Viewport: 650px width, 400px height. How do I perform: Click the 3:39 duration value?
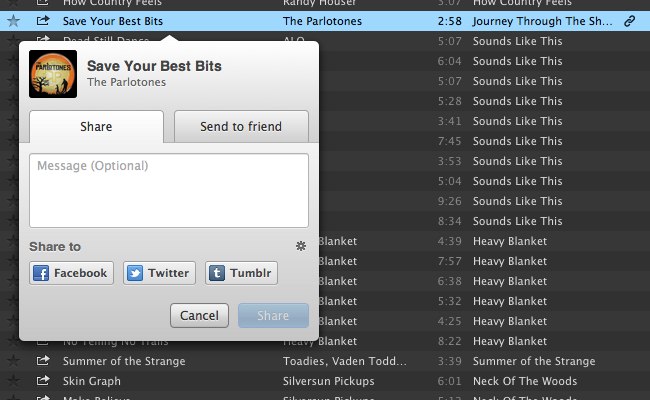pyautogui.click(x=449, y=361)
